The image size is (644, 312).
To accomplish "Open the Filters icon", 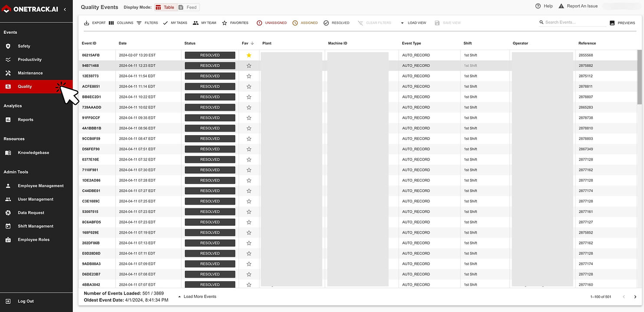I will [x=139, y=23].
